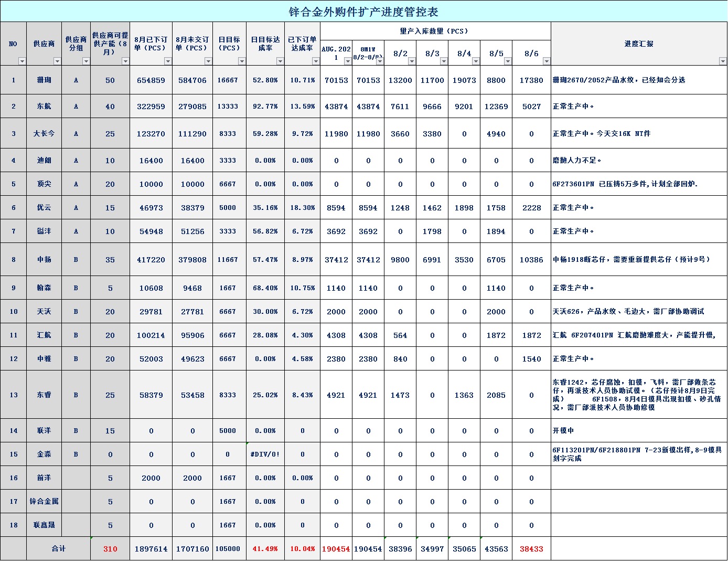Click supplier name 锌合金属 in row 17
The width and height of the screenshot is (728, 561).
(x=44, y=502)
